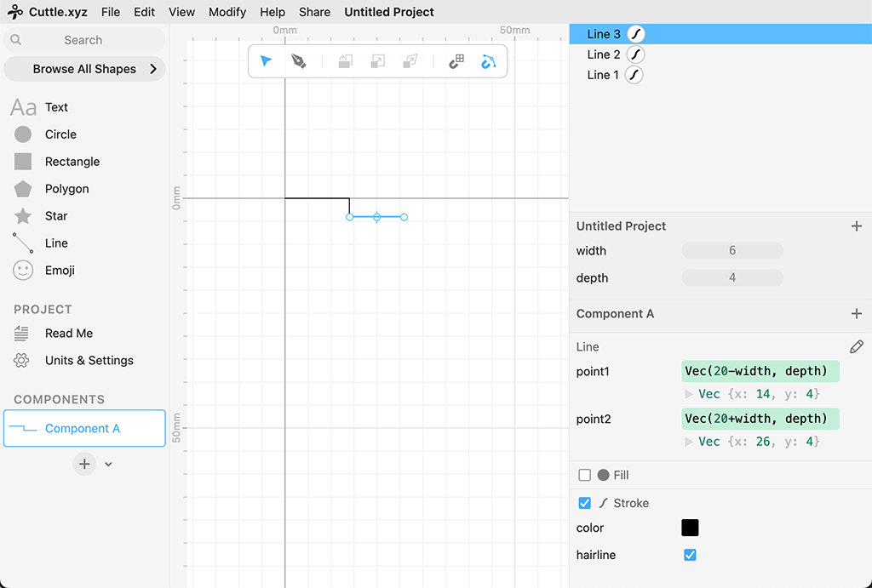Click the gray Fill color circle
Screen dimensions: 872x588
(604, 475)
